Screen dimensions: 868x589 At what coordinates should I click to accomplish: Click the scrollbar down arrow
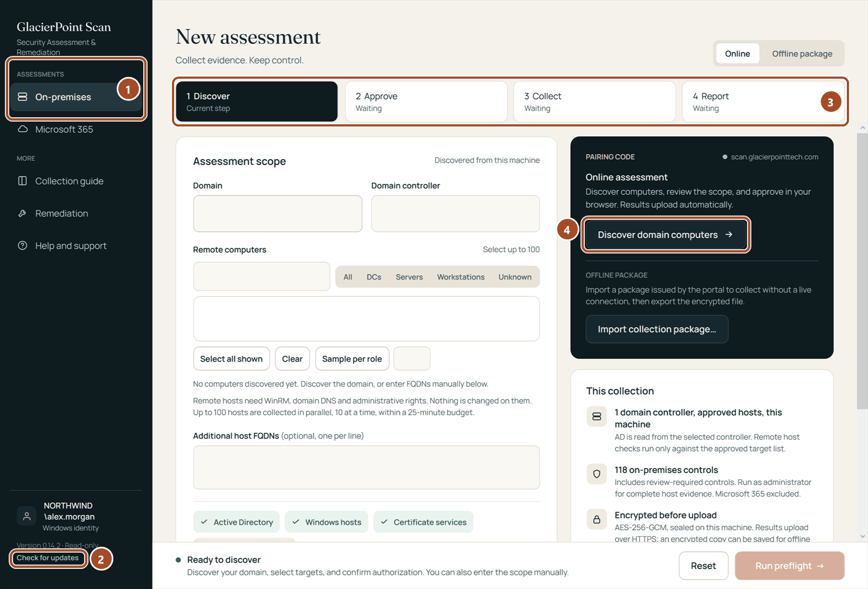[x=863, y=536]
